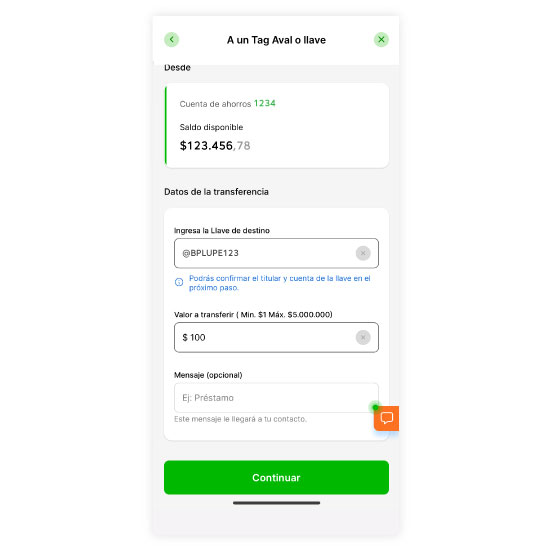Open the orange chat support bubble
Image resolution: width=550 pixels, height=550 pixels.
(x=387, y=418)
